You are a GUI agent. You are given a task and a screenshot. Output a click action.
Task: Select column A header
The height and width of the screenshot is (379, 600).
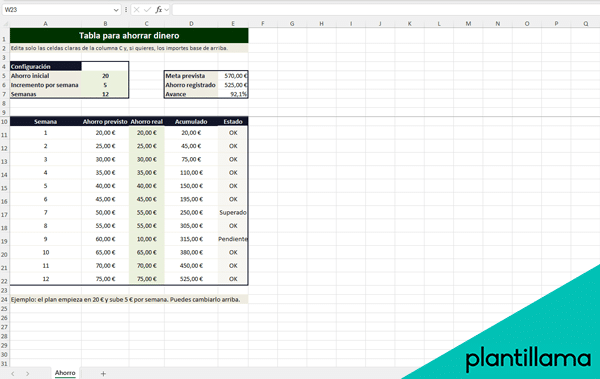click(46, 24)
